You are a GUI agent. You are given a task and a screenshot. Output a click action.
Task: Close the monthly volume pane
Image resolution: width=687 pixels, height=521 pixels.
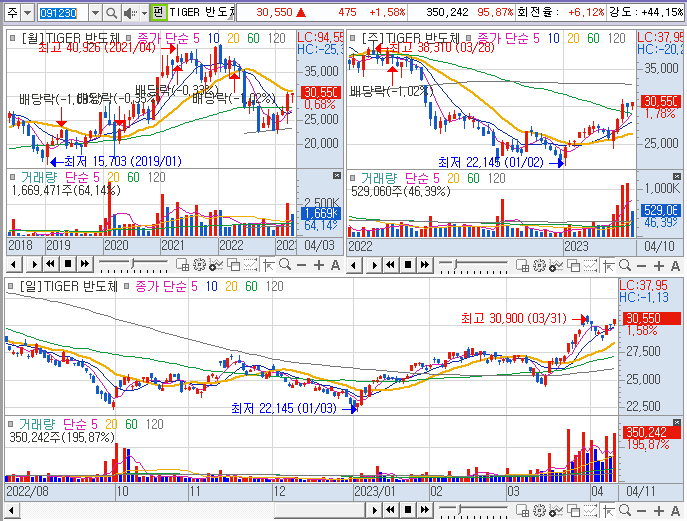coord(336,176)
